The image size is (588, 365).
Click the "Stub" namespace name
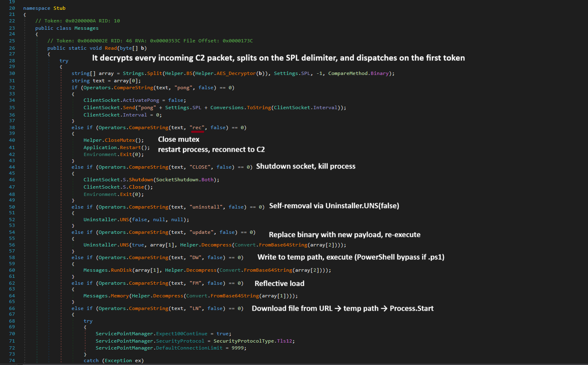coord(59,8)
